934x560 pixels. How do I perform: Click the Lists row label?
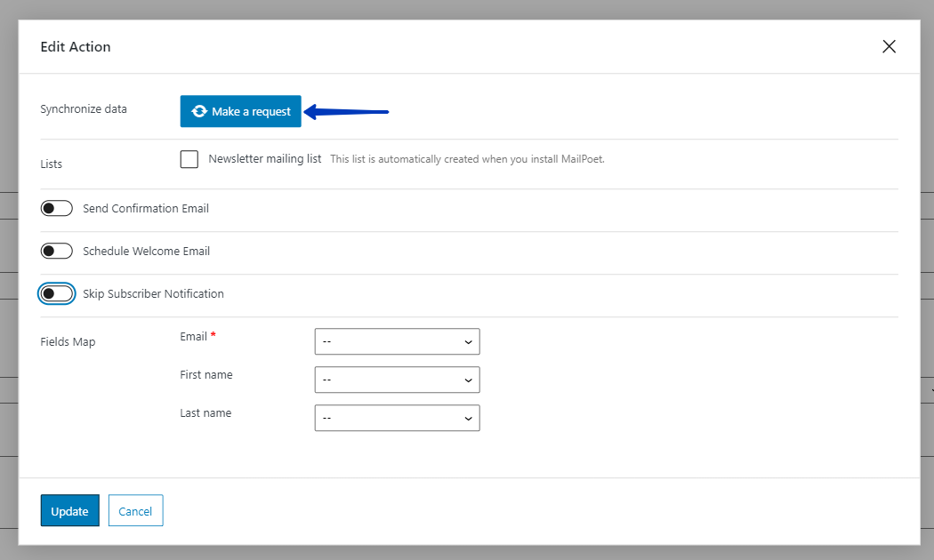(x=51, y=164)
